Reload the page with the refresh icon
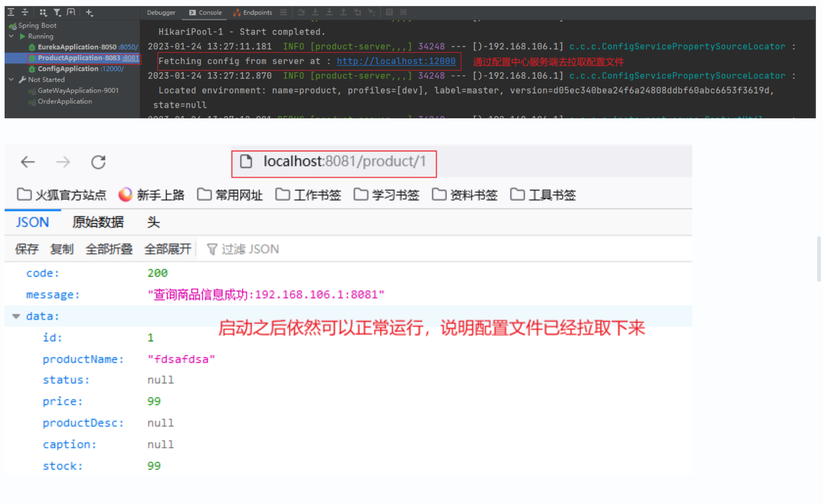823x504 pixels. (98, 162)
